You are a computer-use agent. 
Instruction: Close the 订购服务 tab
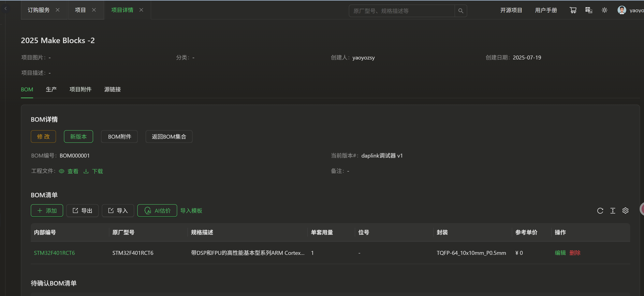[x=57, y=10]
